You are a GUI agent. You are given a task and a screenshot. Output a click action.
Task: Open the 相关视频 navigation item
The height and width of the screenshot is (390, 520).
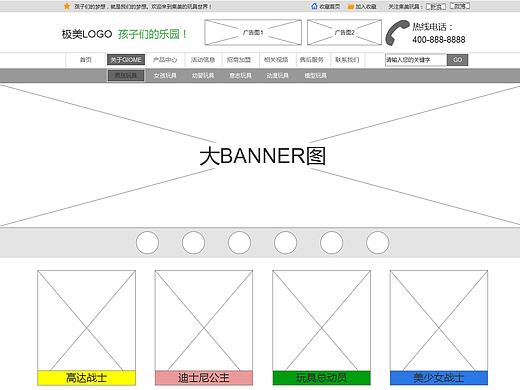pyautogui.click(x=276, y=60)
